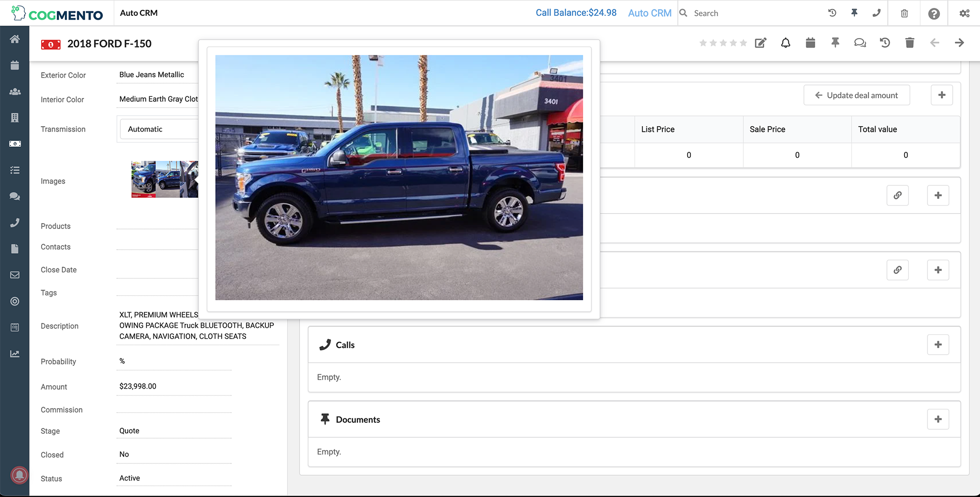Pin the 2018 FORD F-150 deal
This screenshot has height=497, width=980.
point(835,43)
